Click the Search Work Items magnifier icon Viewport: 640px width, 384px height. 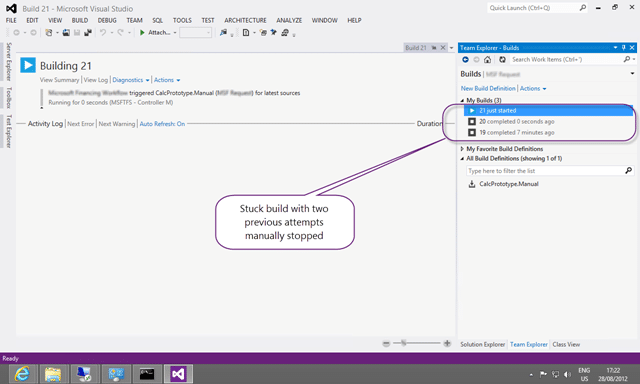click(627, 60)
